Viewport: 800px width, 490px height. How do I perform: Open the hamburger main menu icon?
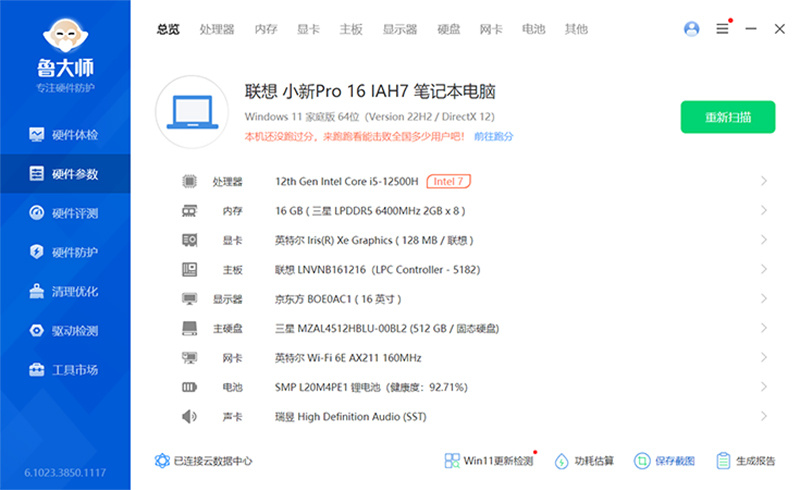point(722,29)
